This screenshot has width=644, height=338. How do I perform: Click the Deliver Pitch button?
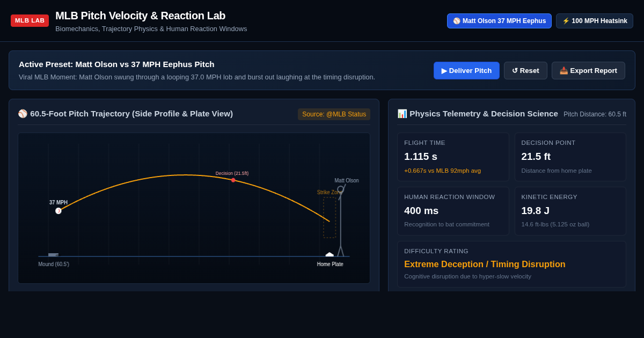(x=466, y=70)
